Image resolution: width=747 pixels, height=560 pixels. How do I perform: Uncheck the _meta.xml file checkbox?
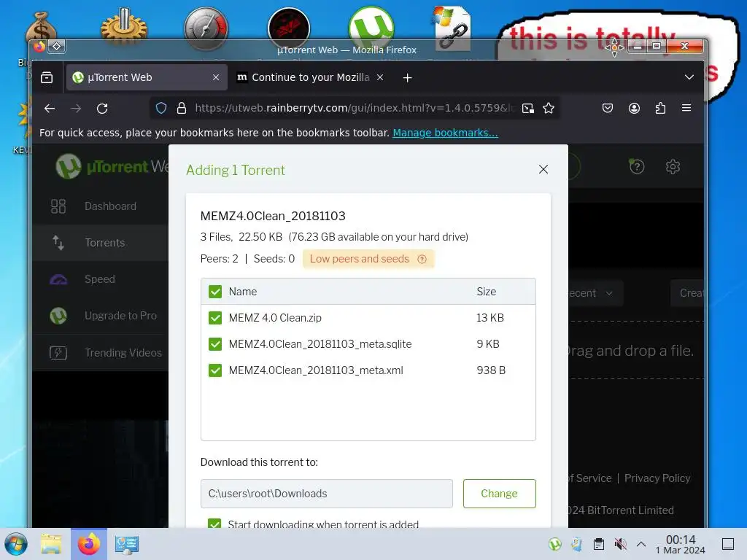pos(215,370)
